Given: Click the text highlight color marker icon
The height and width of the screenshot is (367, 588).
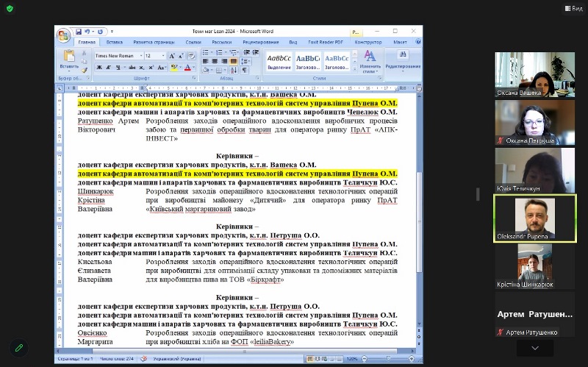Looking at the screenshot, I should tap(174, 68).
